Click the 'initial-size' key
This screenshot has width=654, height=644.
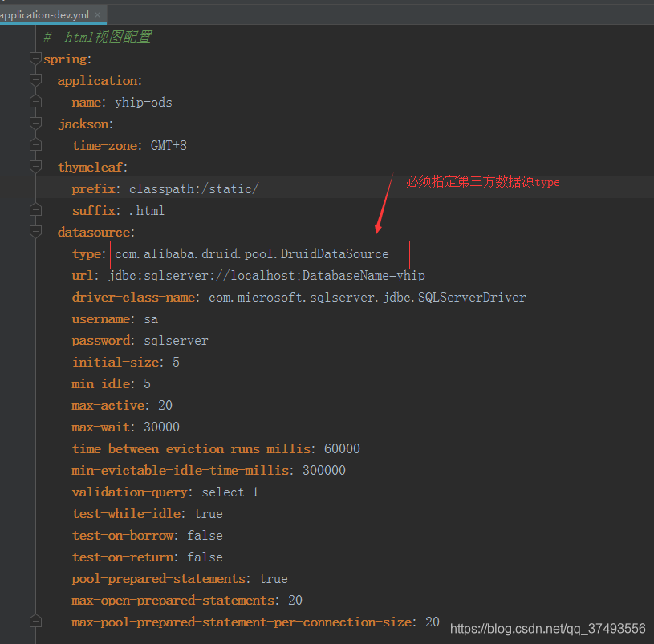pyautogui.click(x=116, y=363)
